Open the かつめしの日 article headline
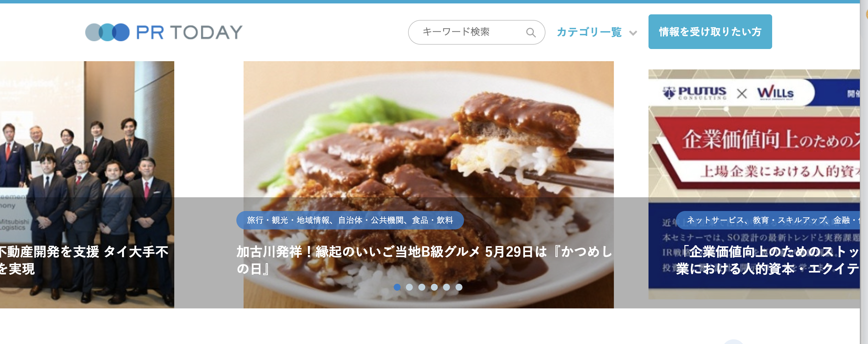Image resolution: width=868 pixels, height=344 pixels. click(x=425, y=260)
